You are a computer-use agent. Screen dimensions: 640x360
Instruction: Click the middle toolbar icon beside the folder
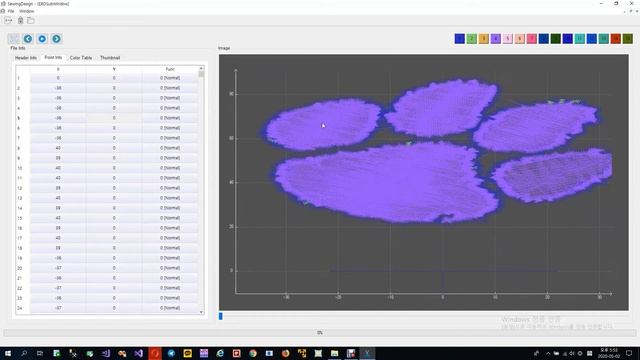click(x=20, y=20)
